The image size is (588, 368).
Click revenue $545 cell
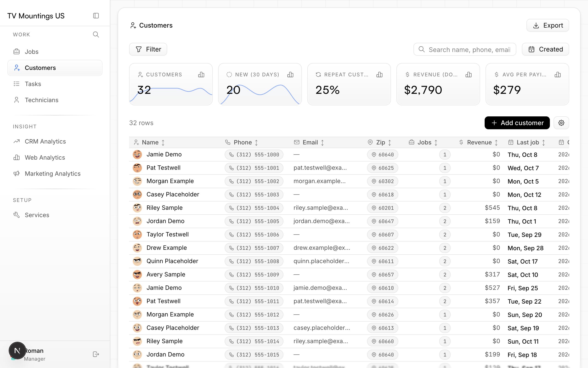[x=492, y=208]
